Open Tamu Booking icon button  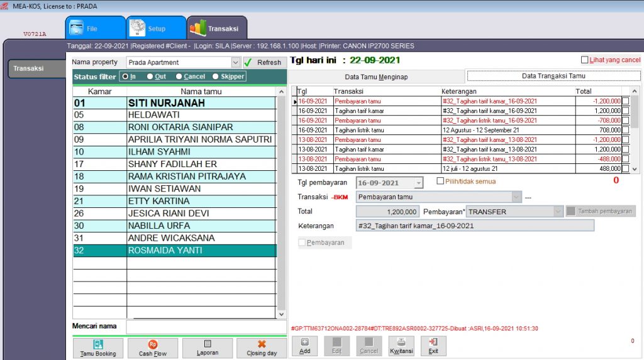click(x=97, y=348)
